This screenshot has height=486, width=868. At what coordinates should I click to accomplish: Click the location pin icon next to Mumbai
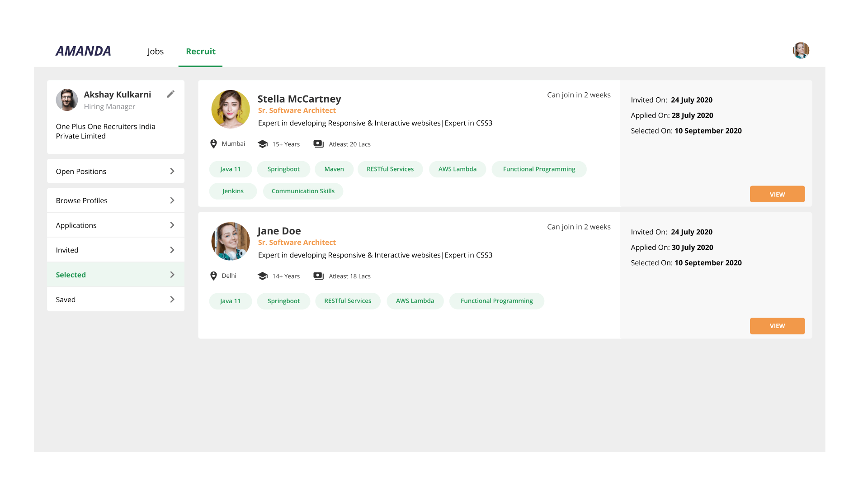coord(213,144)
